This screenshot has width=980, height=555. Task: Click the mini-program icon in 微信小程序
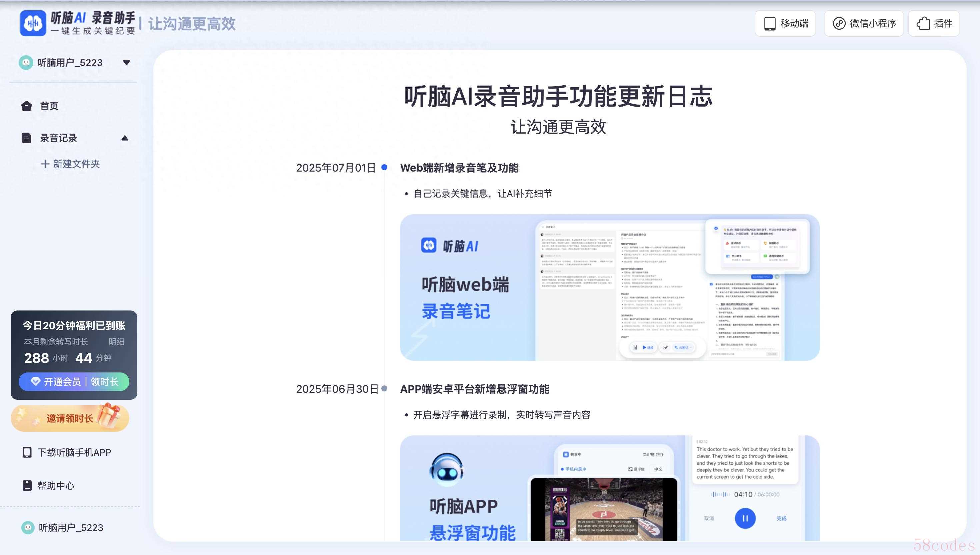click(839, 23)
